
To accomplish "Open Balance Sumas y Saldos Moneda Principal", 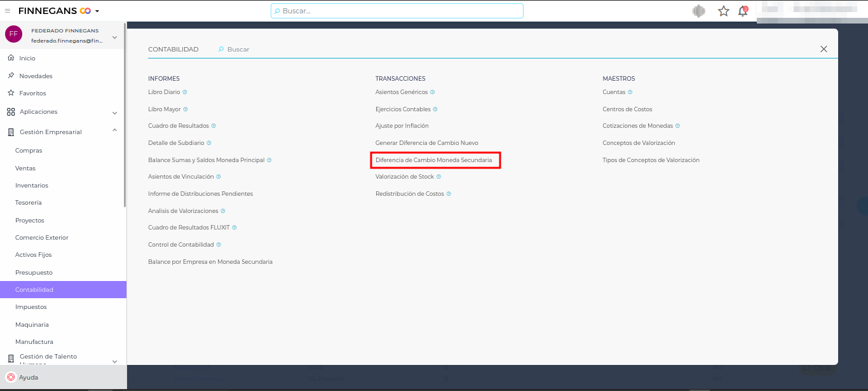I will (x=207, y=160).
